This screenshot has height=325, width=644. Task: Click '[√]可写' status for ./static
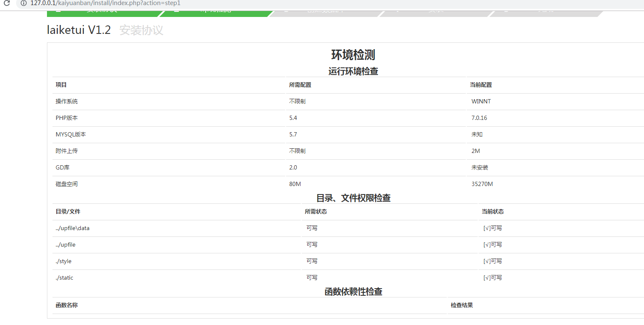493,278
